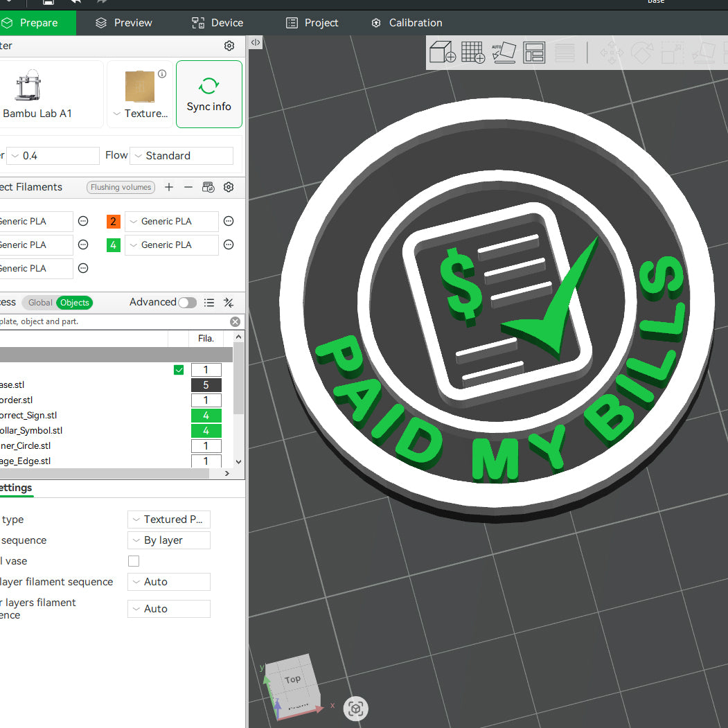Click the Arrange all objects icon
This screenshot has height=728, width=728.
coord(535,53)
